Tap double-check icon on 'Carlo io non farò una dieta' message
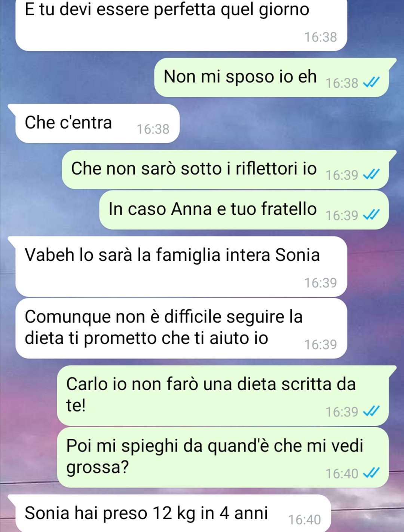Screen dimensions: 404x532 371,411
